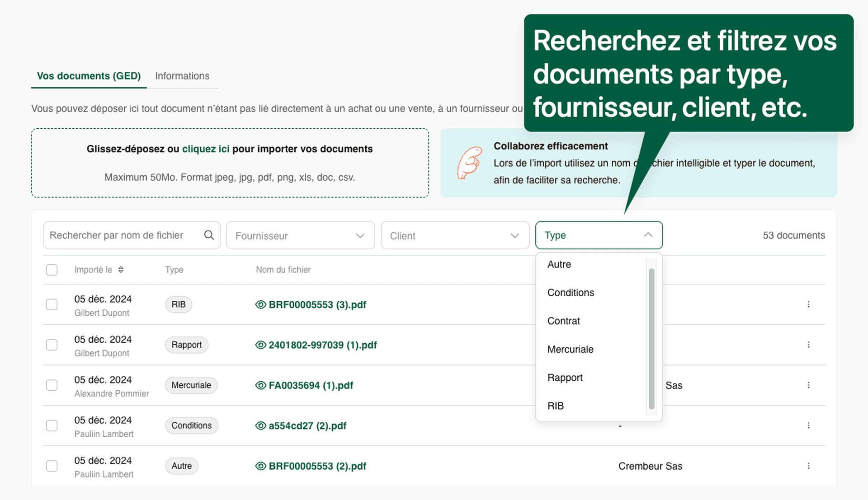Tick the checkbox on the Conditions document row
This screenshot has height=500, width=868.
pos(52,425)
